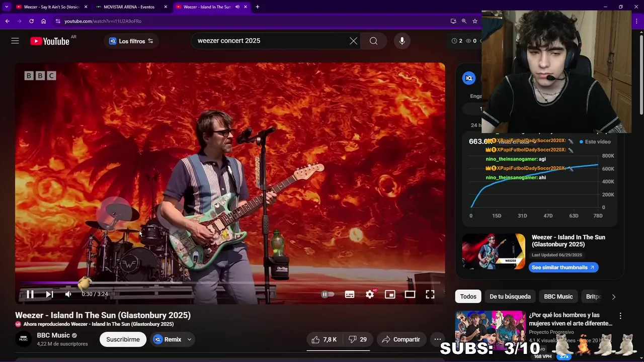Click the Suscribirme button
644x362 pixels.
123,339
